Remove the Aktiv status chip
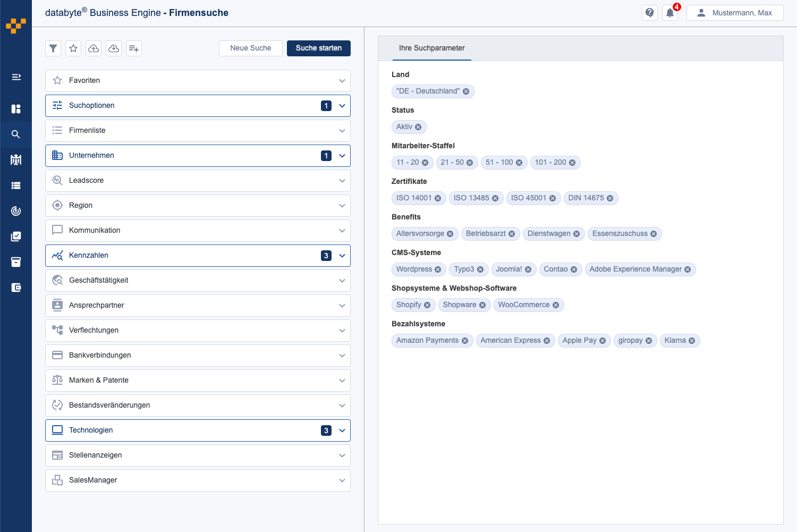This screenshot has width=797, height=532. pos(418,127)
